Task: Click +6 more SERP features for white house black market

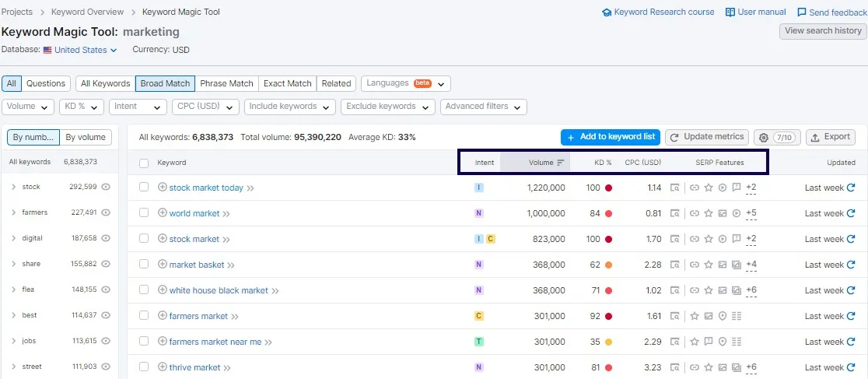Action: (751, 290)
